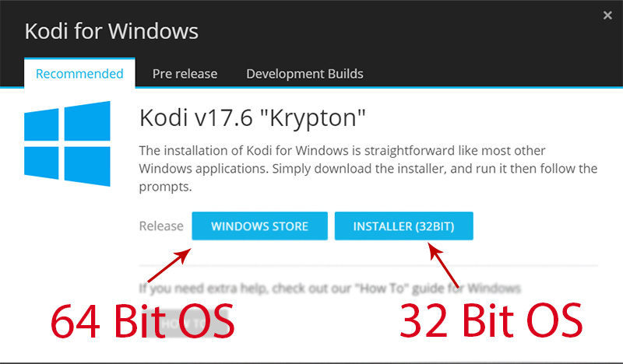Close the Kodi for Windows dialog
Image resolution: width=623 pixels, height=364 pixels.
point(607,15)
